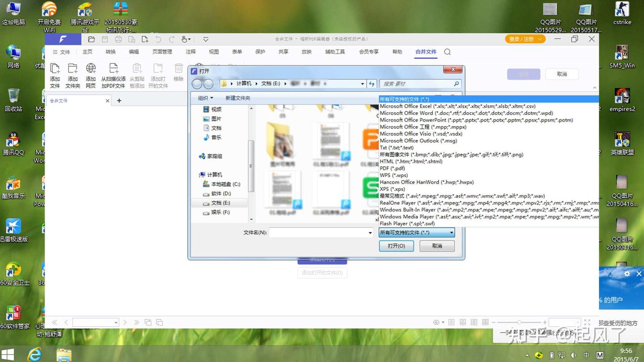Choose Flash Player (*.spl;*.swf) file type
The image size is (644, 362).
coord(488,223)
